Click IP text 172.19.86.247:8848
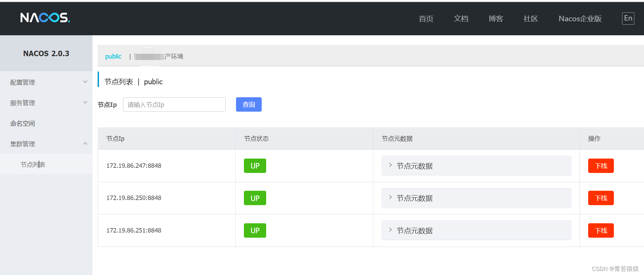Screen dimensions: 644x275 [134, 166]
